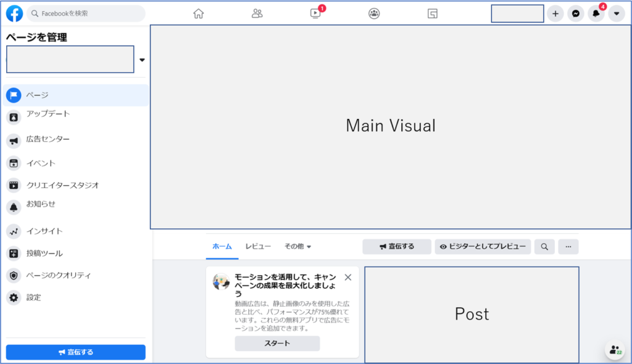Click the お知らせ bell icon
The height and width of the screenshot is (364, 632).
[x=14, y=207]
